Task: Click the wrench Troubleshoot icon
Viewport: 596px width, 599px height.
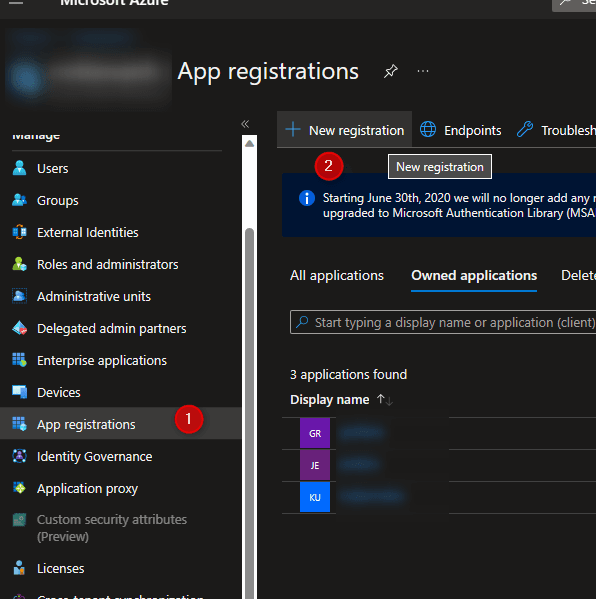Action: tap(525, 129)
